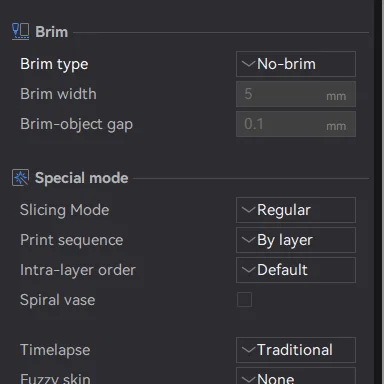384x384 pixels.
Task: Click the Brim section icon
Action: coord(20,32)
